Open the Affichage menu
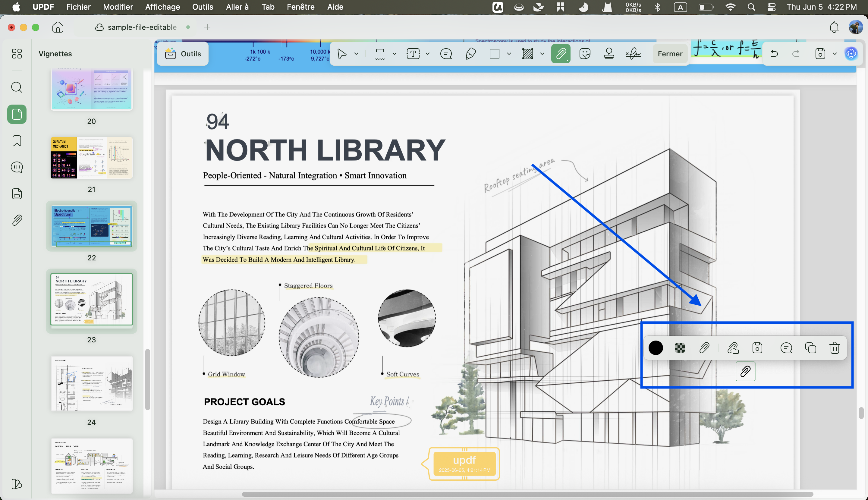This screenshot has height=500, width=868. [162, 7]
